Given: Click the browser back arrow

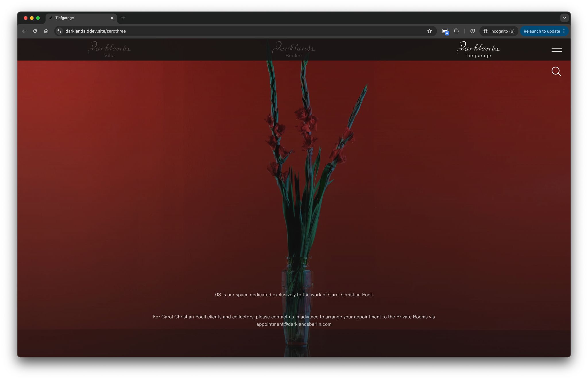Looking at the screenshot, I should pyautogui.click(x=24, y=31).
